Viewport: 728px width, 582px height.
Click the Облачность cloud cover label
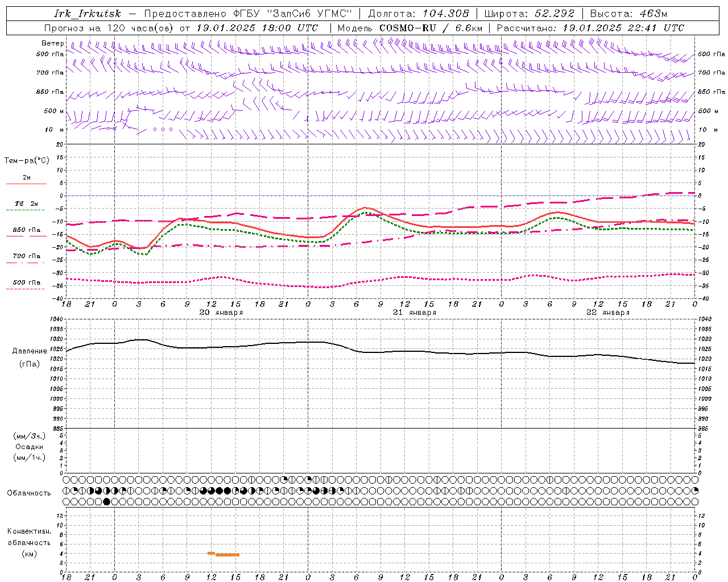(x=29, y=493)
